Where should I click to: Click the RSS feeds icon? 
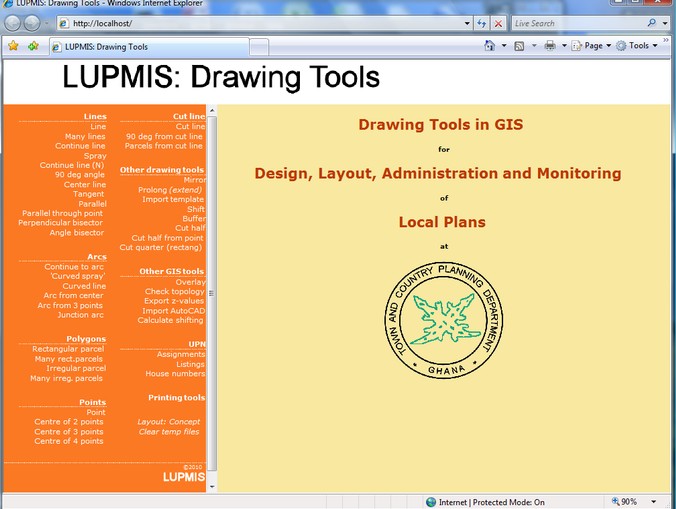519,46
